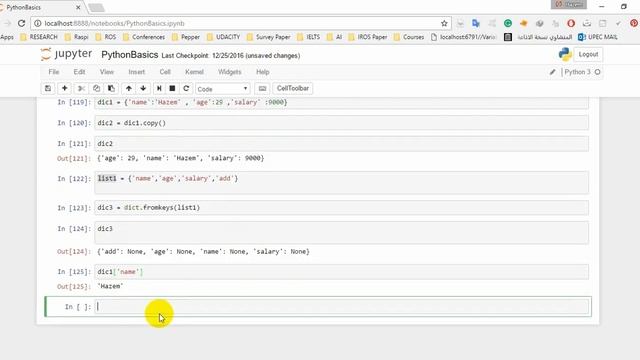Open a new browser tab
This screenshot has width=640, height=360.
(96, 7)
